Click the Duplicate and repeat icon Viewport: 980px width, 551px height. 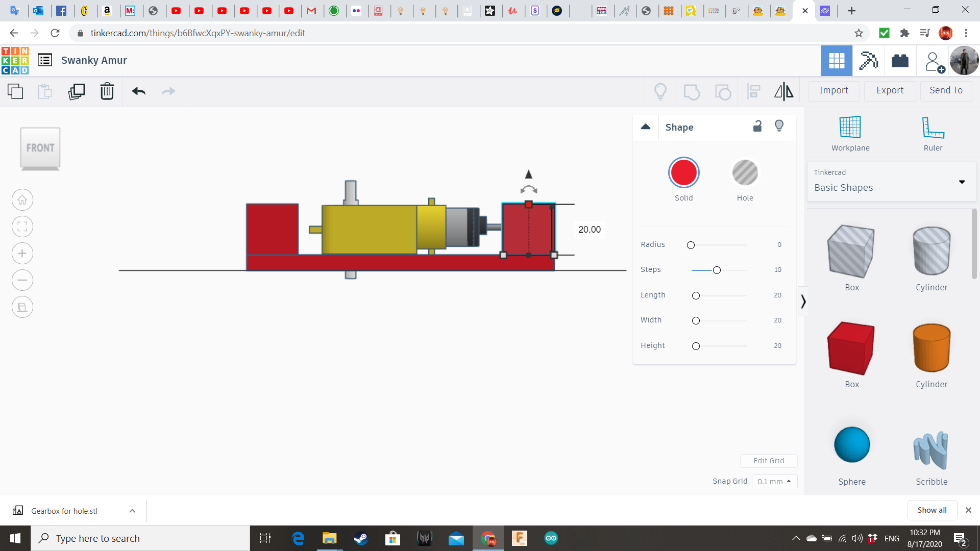point(77,91)
